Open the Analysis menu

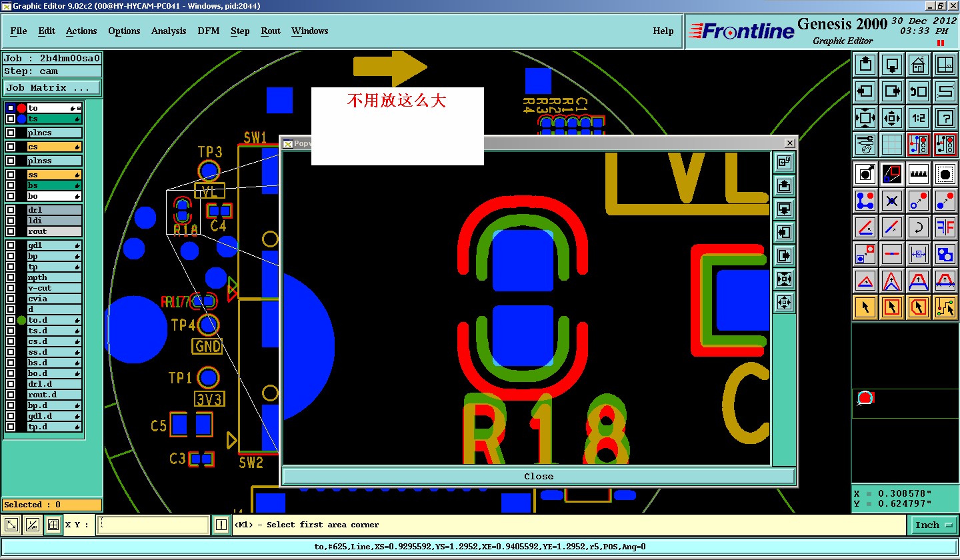coord(169,31)
